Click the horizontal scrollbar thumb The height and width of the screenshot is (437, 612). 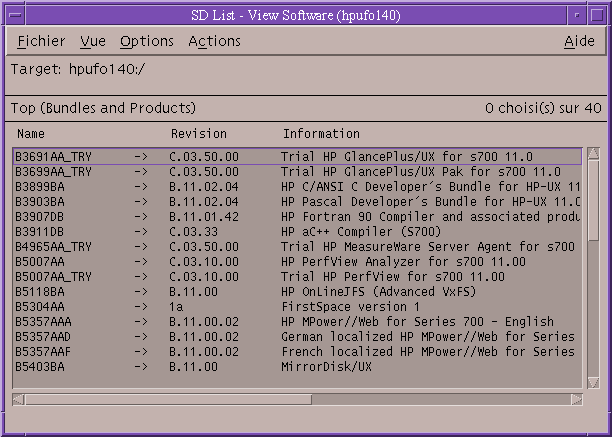click(168, 400)
